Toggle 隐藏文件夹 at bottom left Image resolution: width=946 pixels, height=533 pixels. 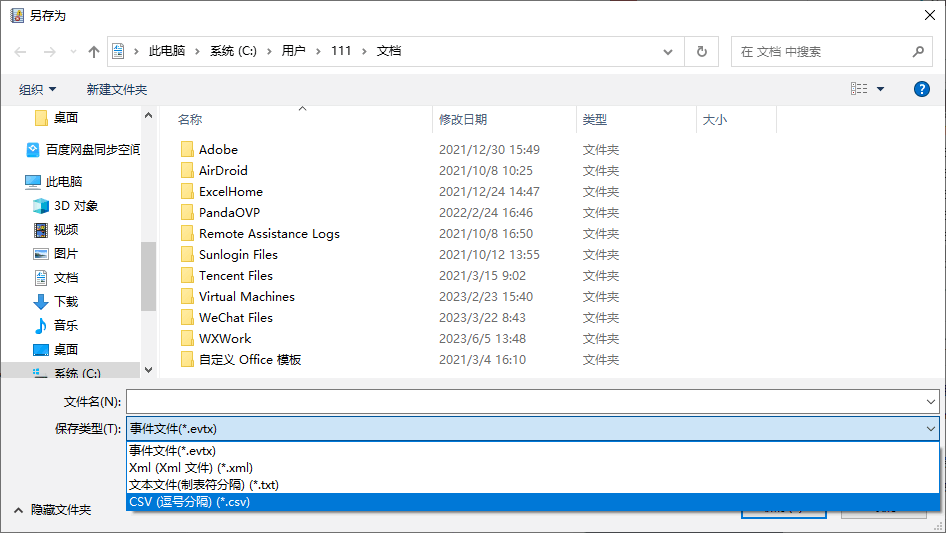pos(52,510)
